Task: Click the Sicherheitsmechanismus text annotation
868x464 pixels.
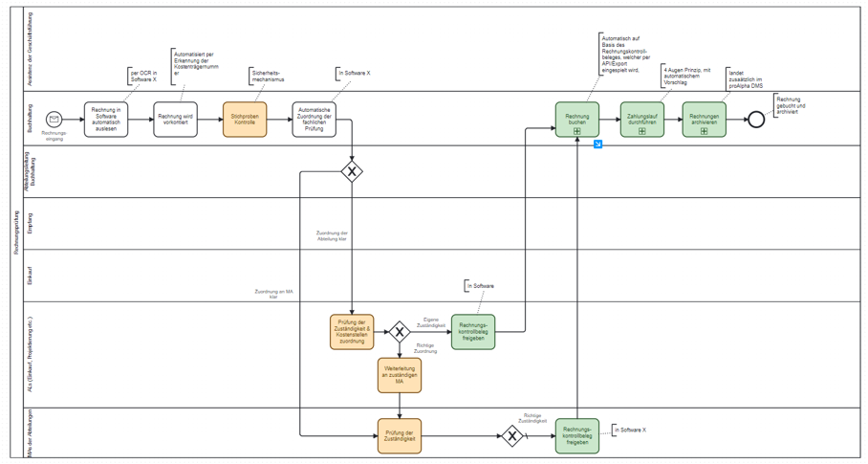Action: (269, 76)
